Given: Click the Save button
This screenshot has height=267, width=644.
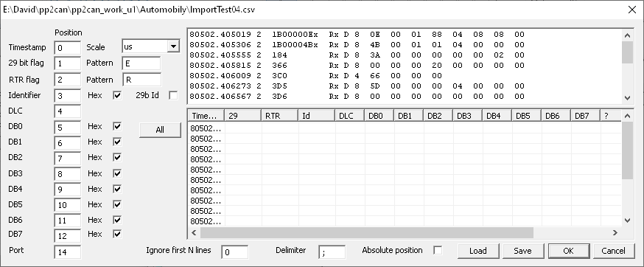Looking at the screenshot, I should pyautogui.click(x=523, y=251).
